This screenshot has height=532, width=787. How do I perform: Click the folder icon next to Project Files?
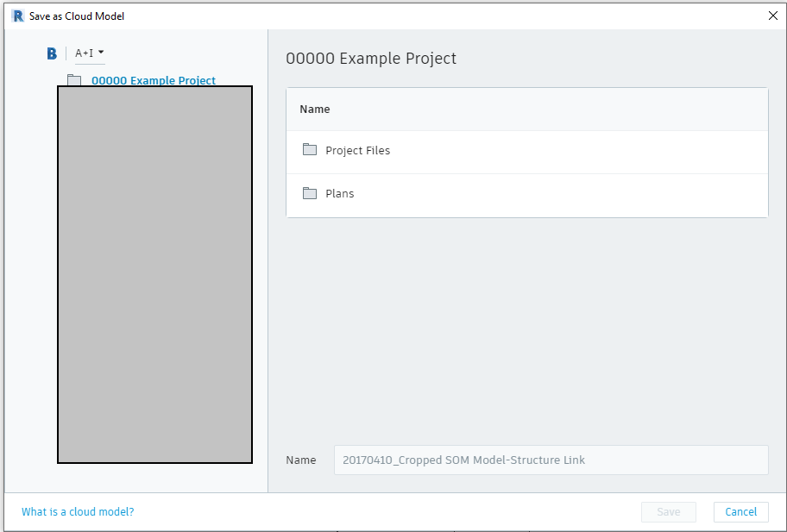(x=310, y=149)
